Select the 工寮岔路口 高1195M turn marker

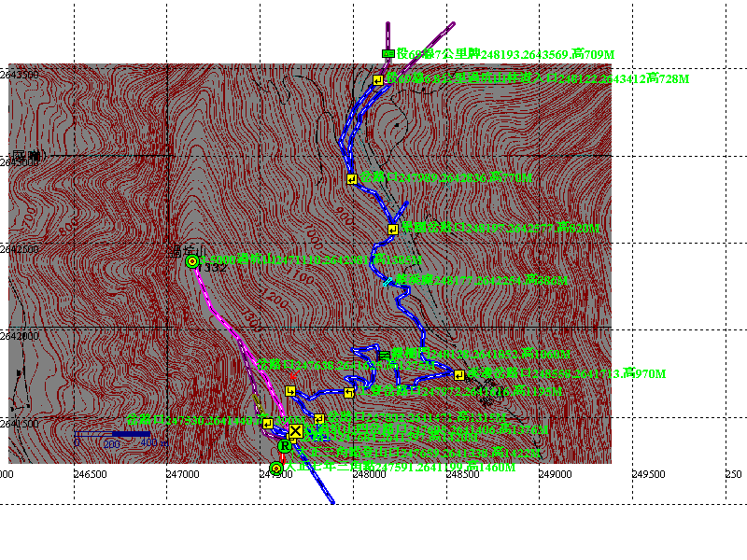tap(349, 392)
